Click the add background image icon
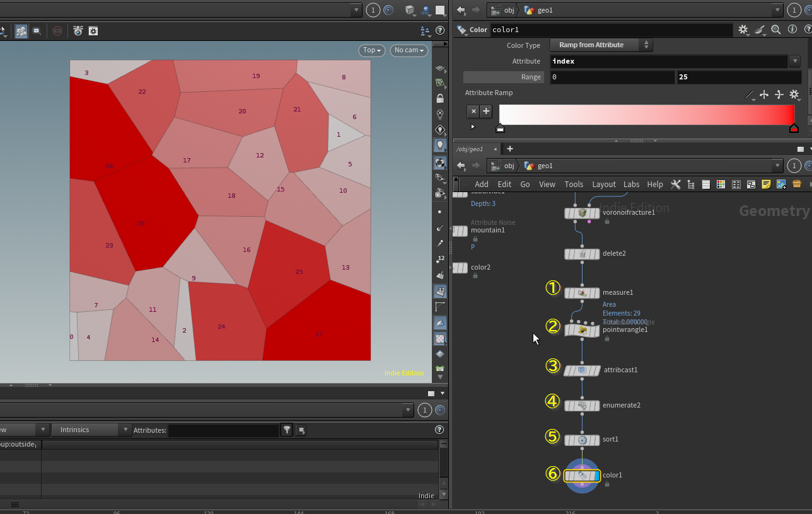 click(781, 185)
